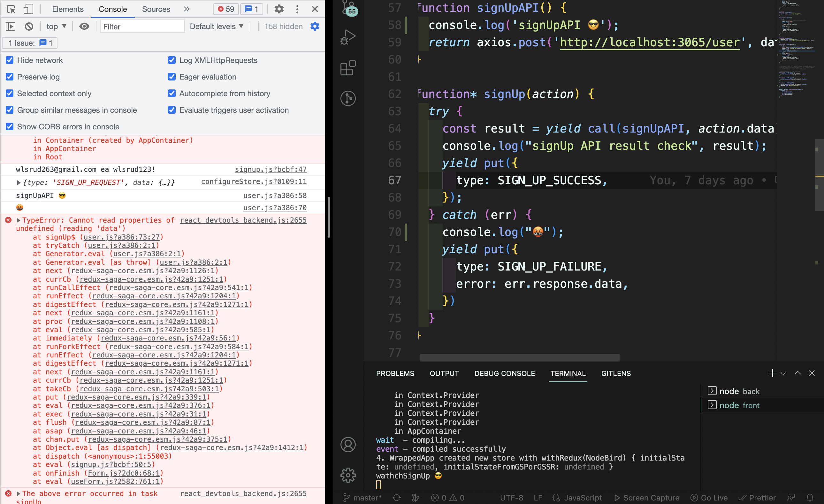
Task: Open VS Code Accounts icon
Action: (x=348, y=445)
